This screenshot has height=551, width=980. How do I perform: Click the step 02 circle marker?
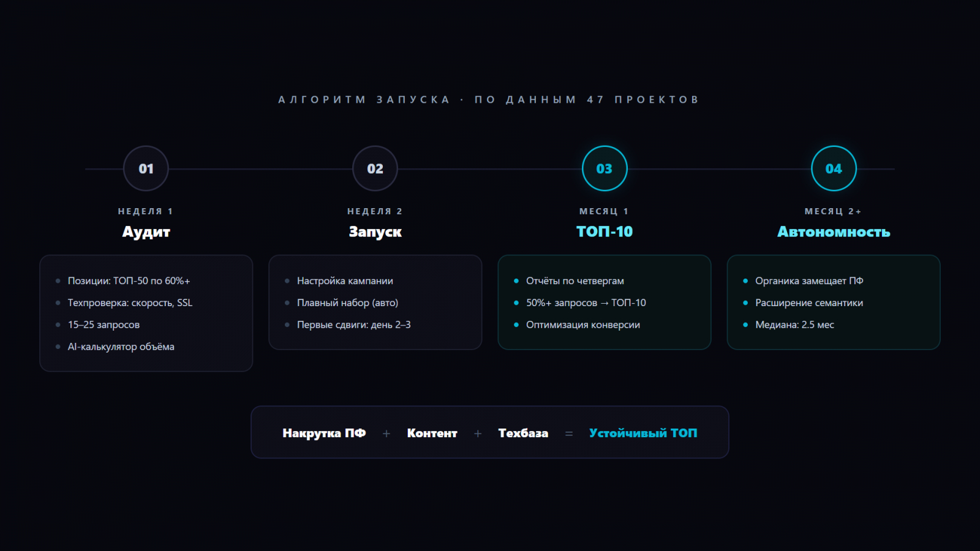[x=375, y=168]
